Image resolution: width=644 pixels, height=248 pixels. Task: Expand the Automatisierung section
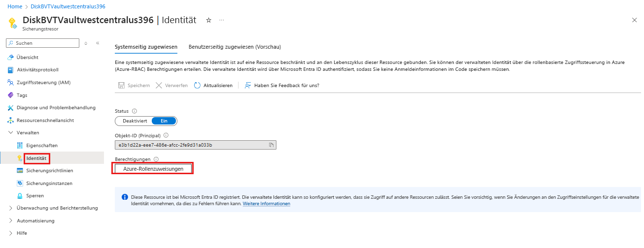pyautogui.click(x=11, y=221)
